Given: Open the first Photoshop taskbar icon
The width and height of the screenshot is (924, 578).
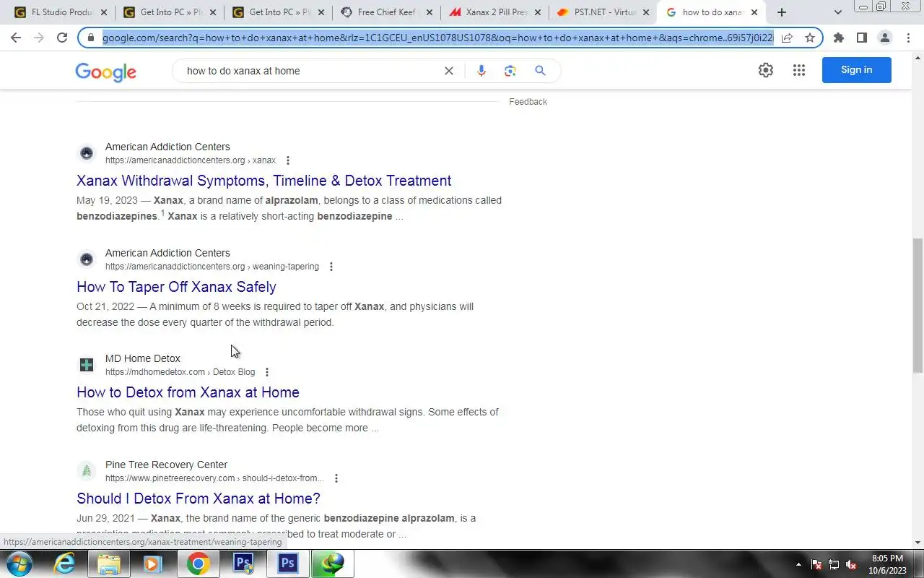Looking at the screenshot, I should (243, 564).
